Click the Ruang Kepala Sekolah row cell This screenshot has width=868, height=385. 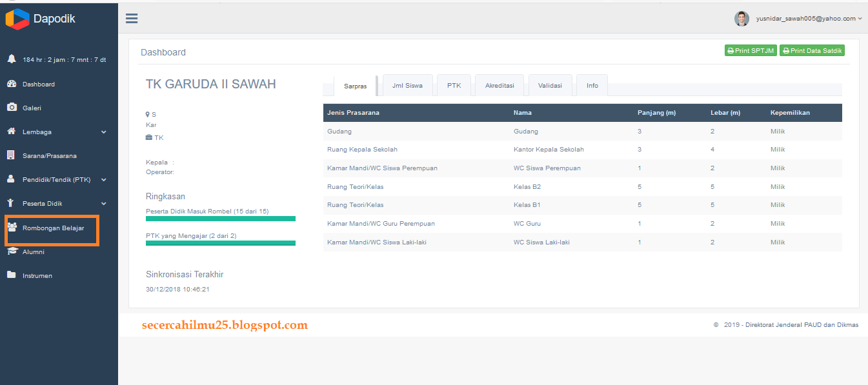(x=362, y=150)
